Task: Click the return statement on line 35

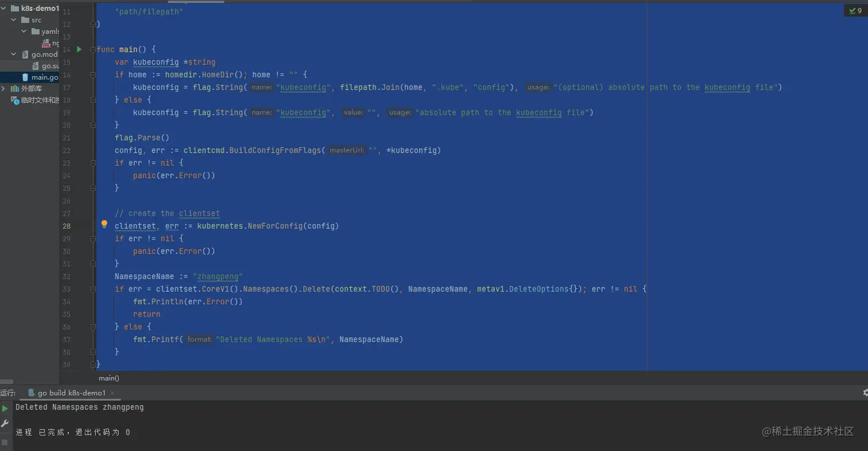Action: [x=147, y=314]
